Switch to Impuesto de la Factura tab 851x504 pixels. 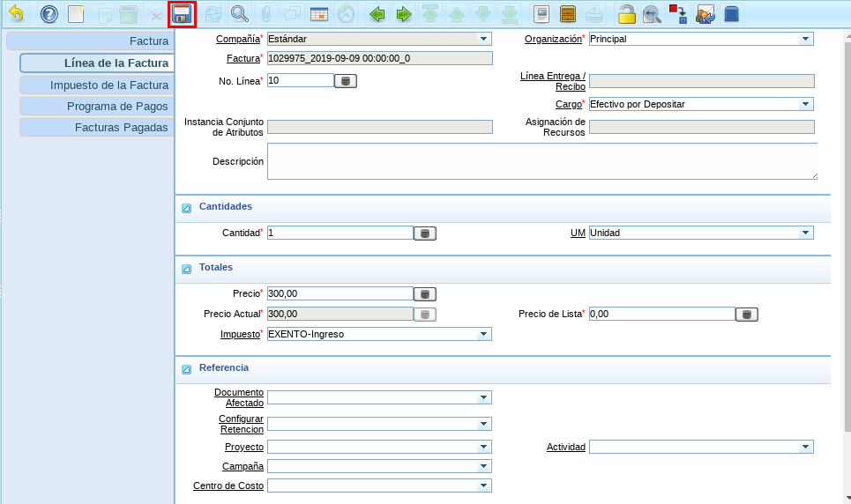click(97, 85)
